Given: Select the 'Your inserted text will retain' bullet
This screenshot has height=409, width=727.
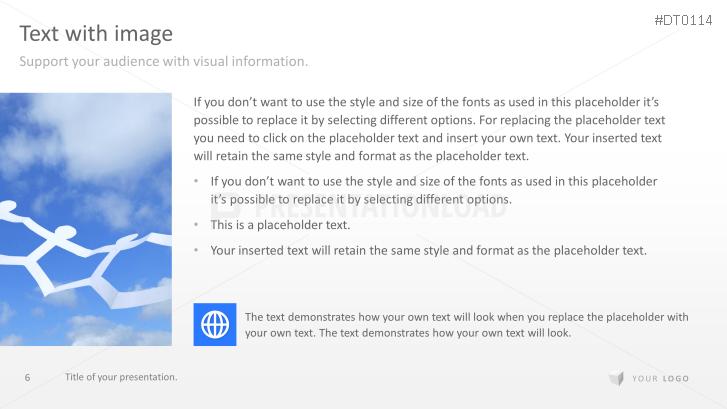Looking at the screenshot, I should point(428,250).
